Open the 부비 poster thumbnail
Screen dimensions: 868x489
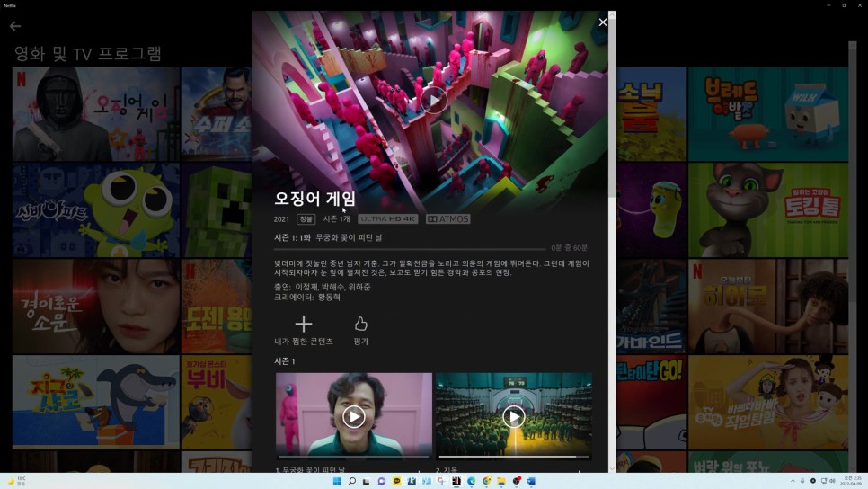217,402
